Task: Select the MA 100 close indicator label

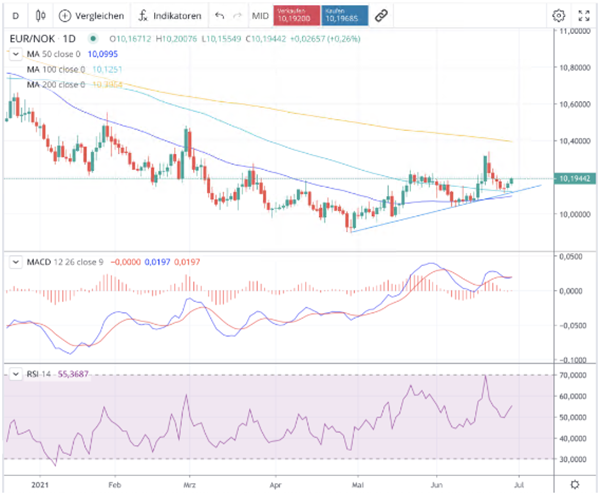Action: click(x=56, y=69)
